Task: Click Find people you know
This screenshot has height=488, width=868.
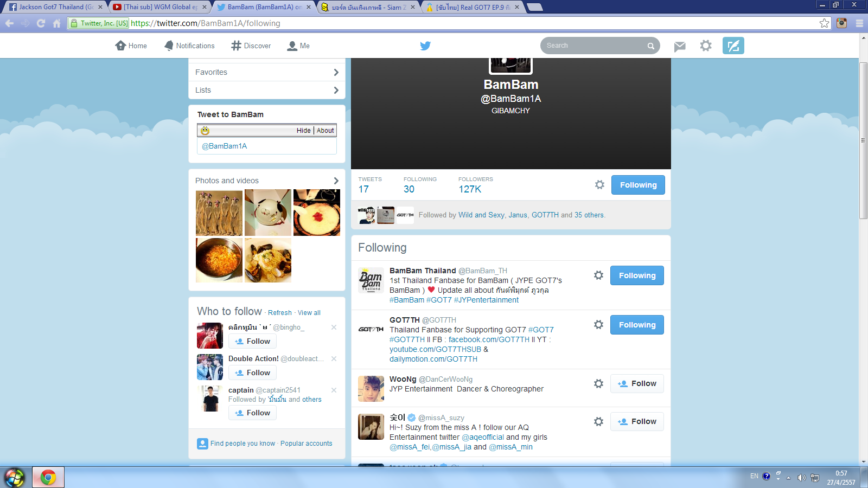Action: pos(242,444)
